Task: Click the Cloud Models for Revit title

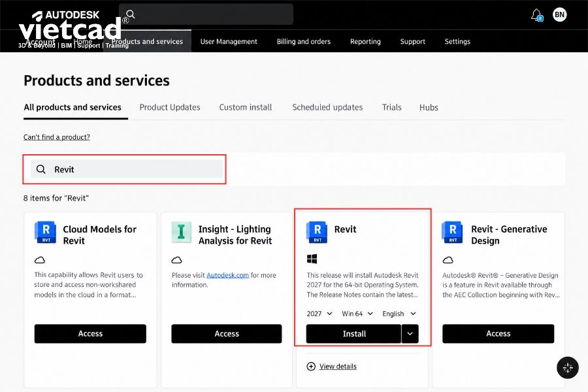Action: coord(99,235)
